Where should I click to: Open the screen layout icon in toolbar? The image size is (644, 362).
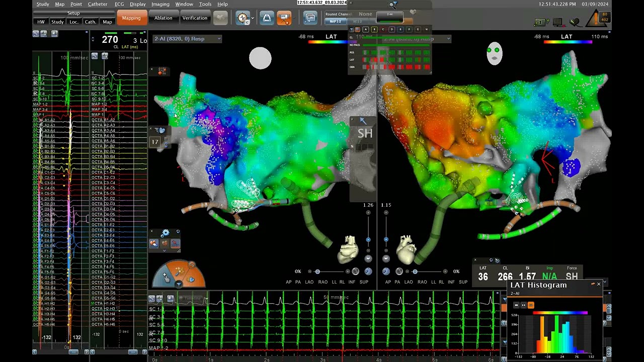click(x=310, y=18)
